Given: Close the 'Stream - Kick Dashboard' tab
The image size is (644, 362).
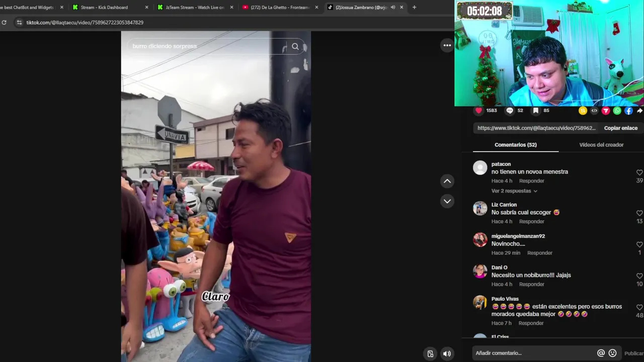Looking at the screenshot, I should click(146, 7).
